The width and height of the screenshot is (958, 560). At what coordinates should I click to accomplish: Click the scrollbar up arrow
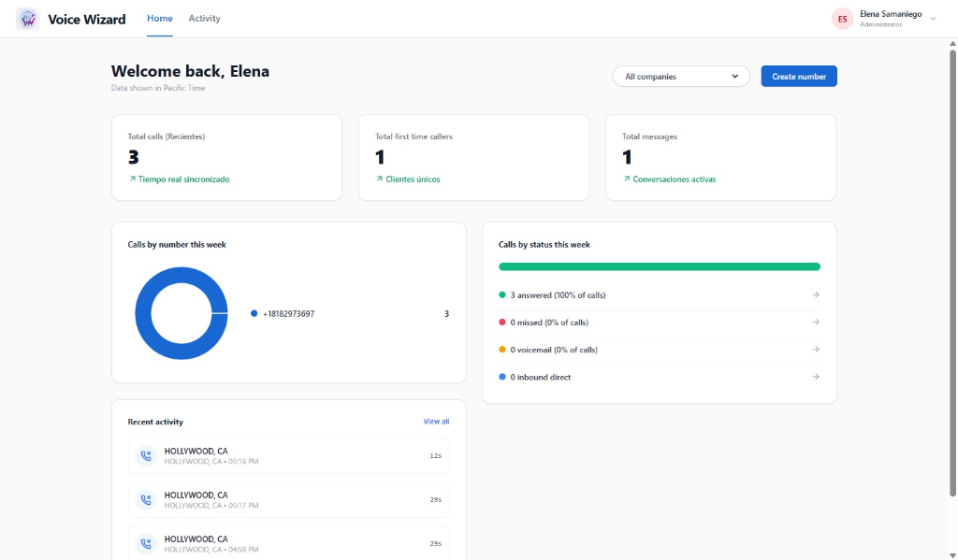click(952, 43)
